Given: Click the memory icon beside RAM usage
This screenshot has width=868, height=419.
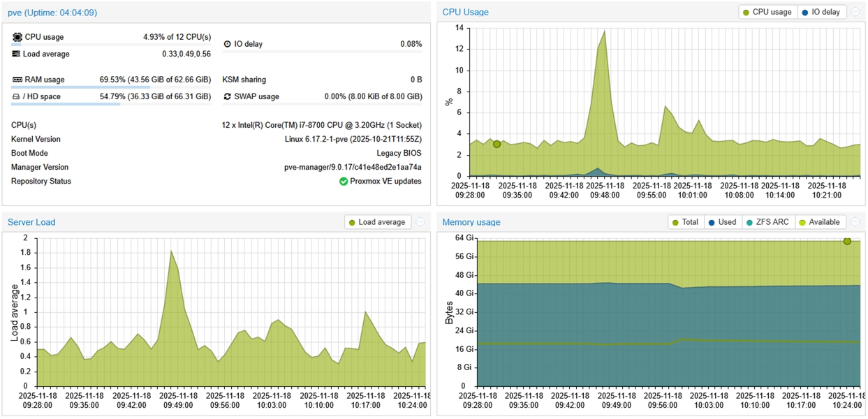Looking at the screenshot, I should [x=17, y=80].
